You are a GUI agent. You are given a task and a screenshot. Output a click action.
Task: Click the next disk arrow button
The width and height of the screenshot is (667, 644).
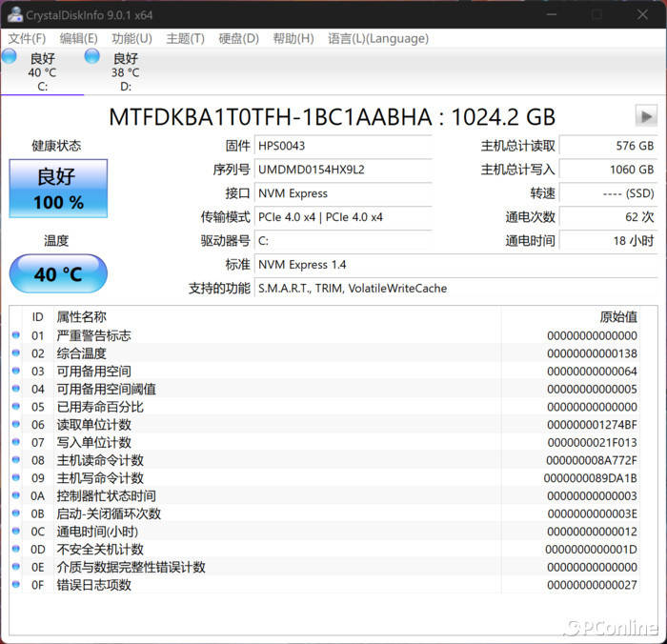(x=646, y=115)
